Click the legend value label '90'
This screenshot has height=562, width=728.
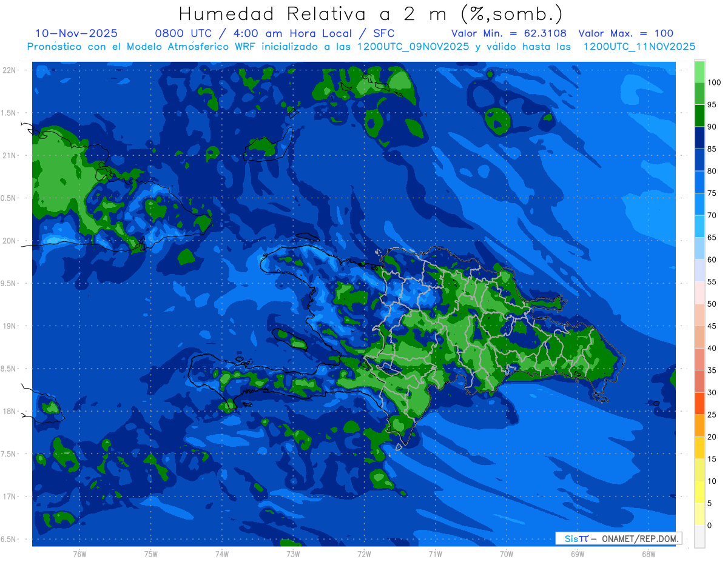[712, 127]
